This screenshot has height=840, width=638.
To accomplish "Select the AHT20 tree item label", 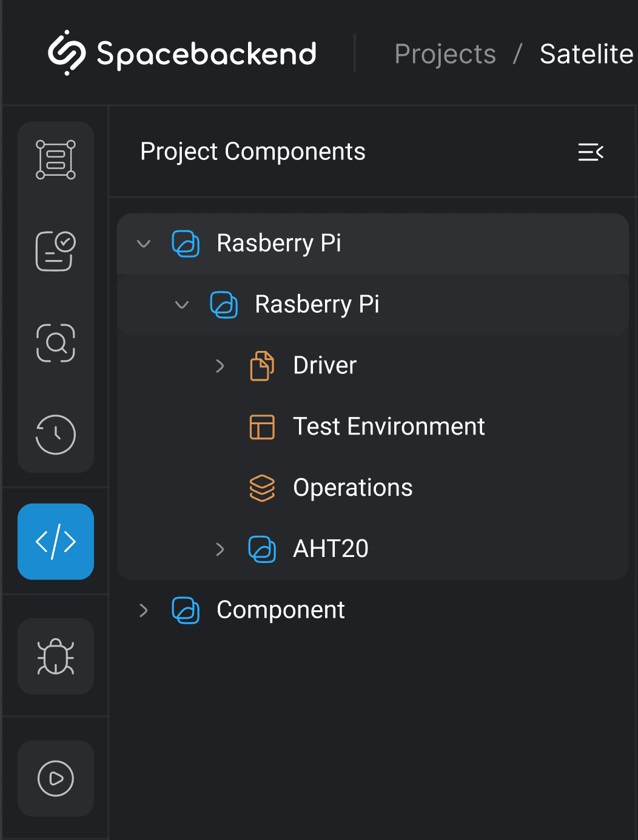I will coord(331,549).
